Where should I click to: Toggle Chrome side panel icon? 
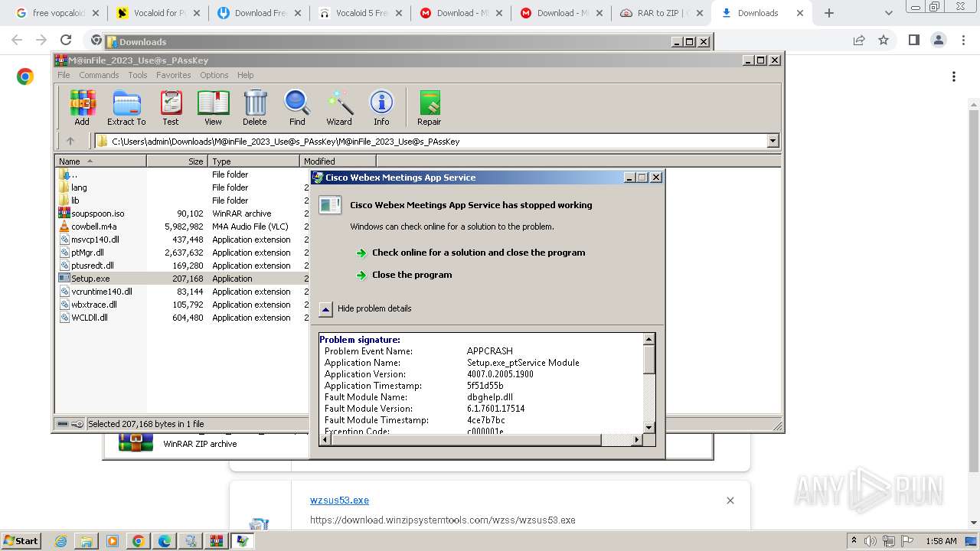pos(913,41)
